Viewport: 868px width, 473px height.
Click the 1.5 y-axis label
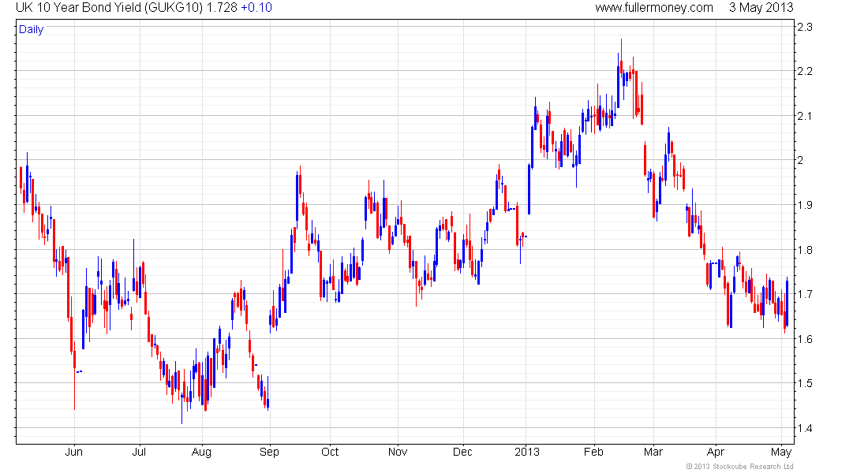[804, 383]
